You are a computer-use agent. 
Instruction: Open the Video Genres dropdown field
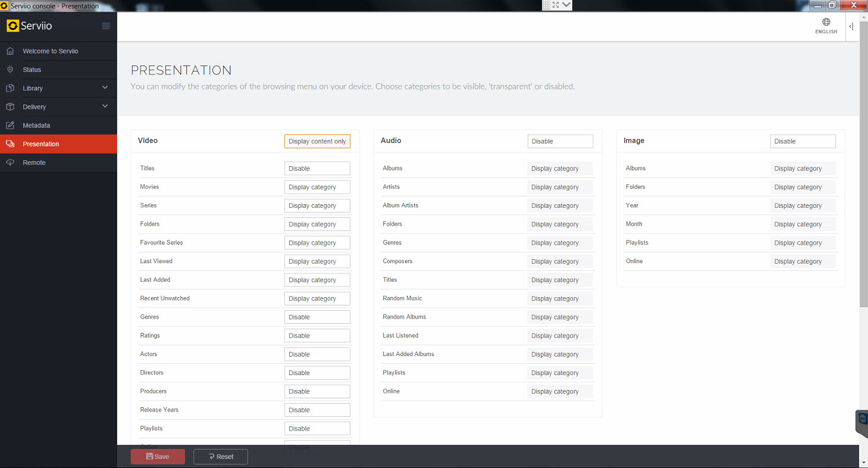tap(317, 317)
